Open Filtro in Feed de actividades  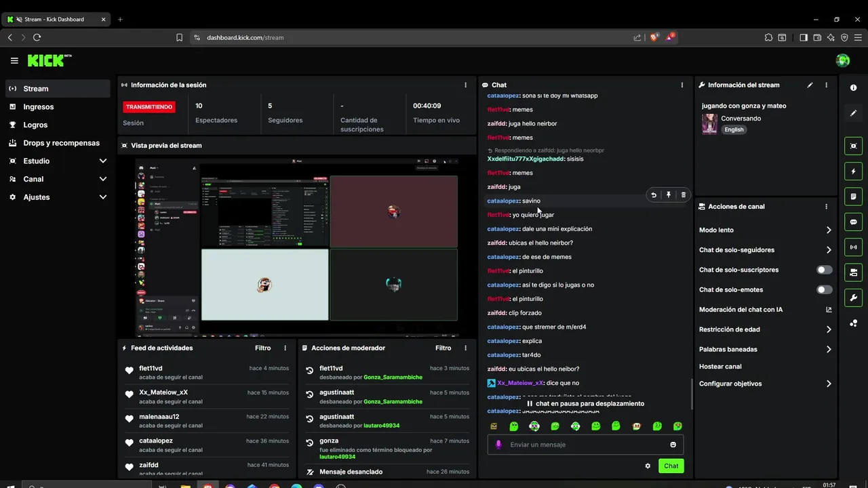tap(263, 348)
